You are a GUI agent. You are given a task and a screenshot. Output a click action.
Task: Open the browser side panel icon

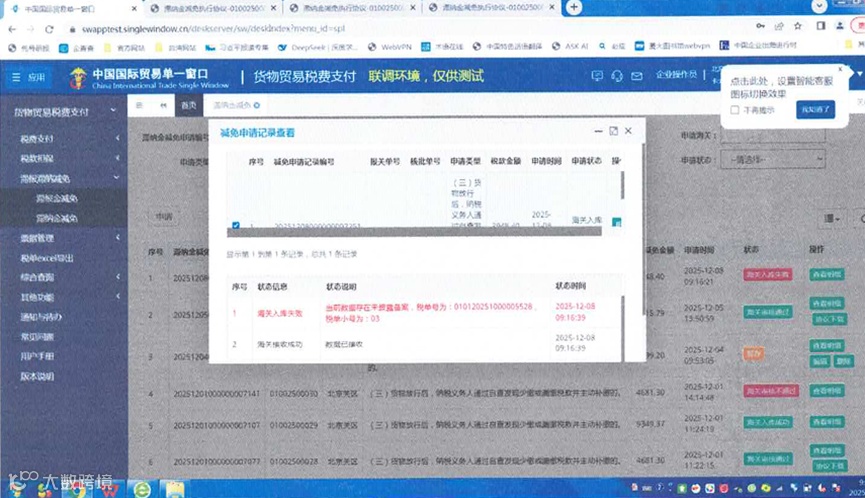pyautogui.click(x=821, y=26)
